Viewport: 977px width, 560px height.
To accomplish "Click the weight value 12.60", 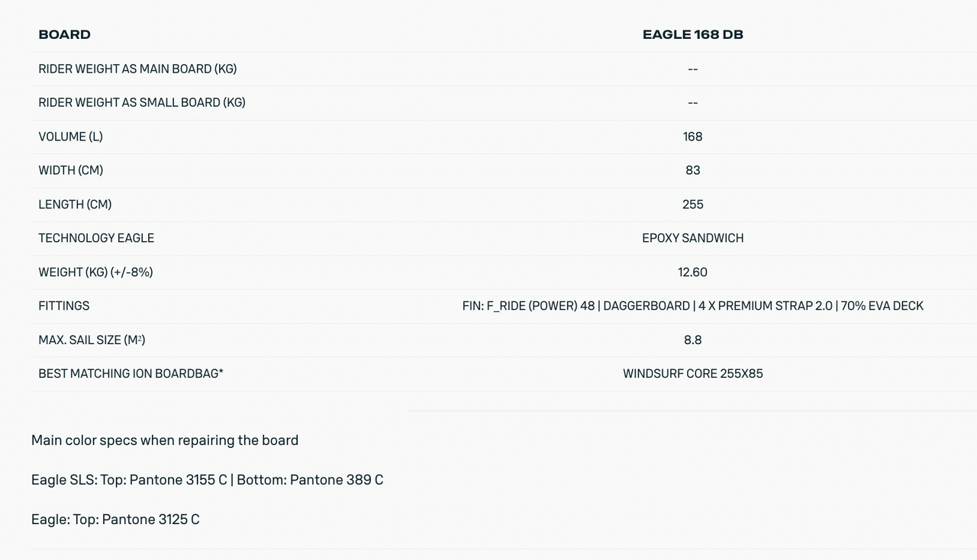I will (692, 272).
